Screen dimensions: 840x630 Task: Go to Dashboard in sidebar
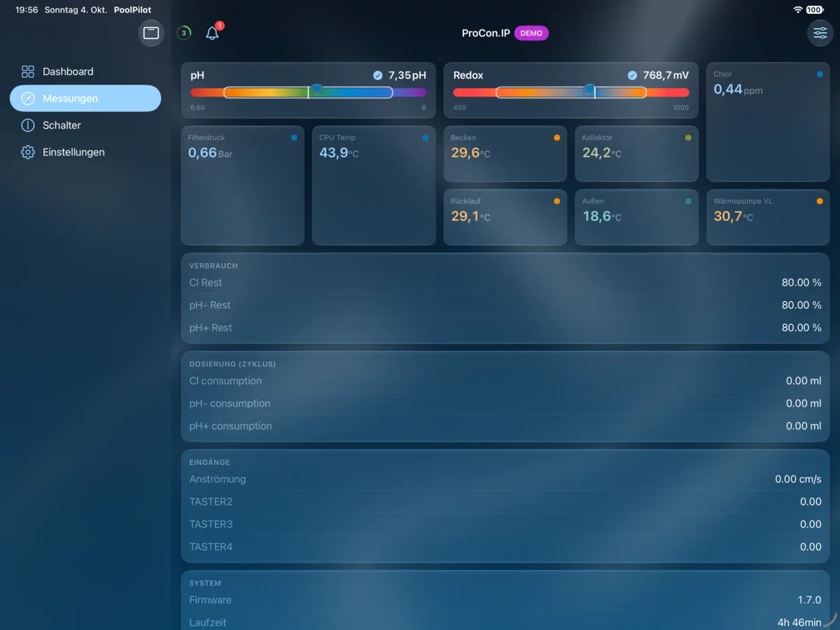coord(85,71)
